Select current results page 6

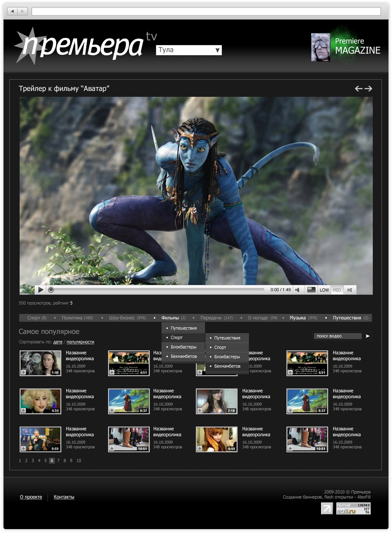pos(52,460)
